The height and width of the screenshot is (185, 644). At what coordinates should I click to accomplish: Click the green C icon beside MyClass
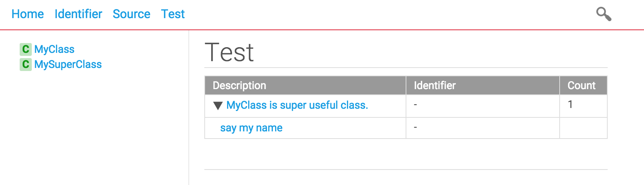click(x=26, y=49)
